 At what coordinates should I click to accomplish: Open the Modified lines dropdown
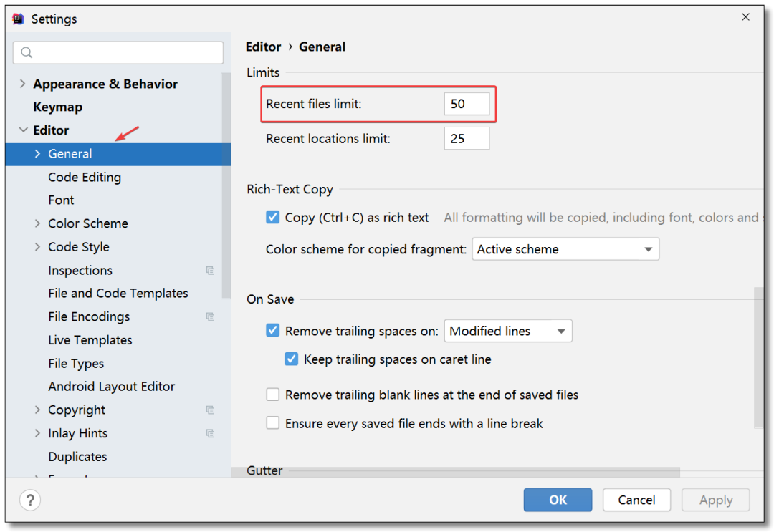(508, 331)
